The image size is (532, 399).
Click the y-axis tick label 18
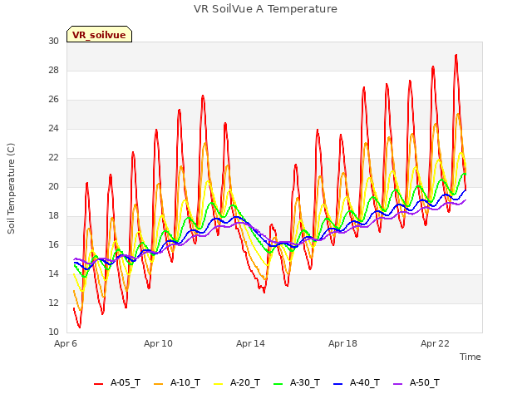tap(53, 216)
